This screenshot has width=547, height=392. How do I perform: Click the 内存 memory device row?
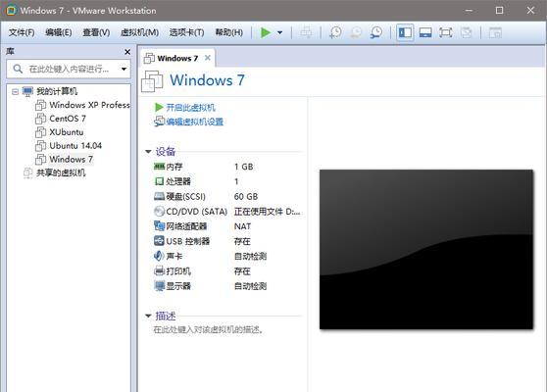click(x=226, y=167)
